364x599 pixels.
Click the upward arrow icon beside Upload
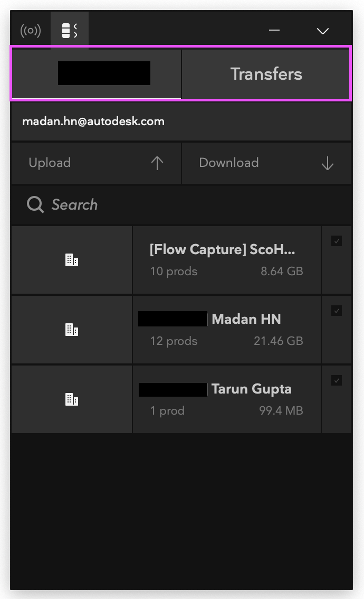click(x=157, y=163)
